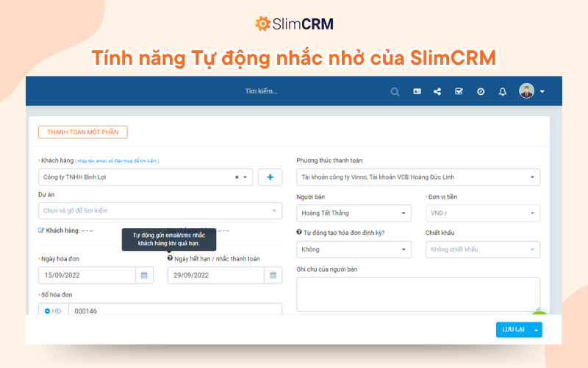
Task: Click the invoice date field 15/09/2022
Action: (x=87, y=275)
